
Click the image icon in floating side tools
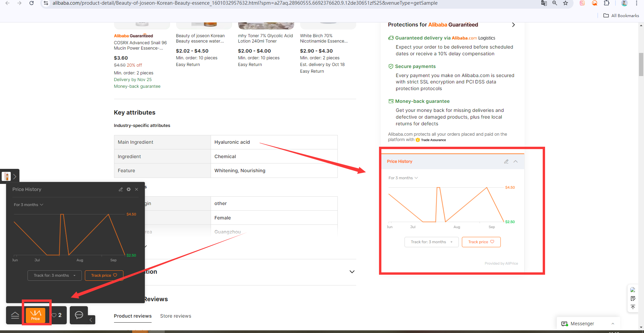tap(633, 290)
